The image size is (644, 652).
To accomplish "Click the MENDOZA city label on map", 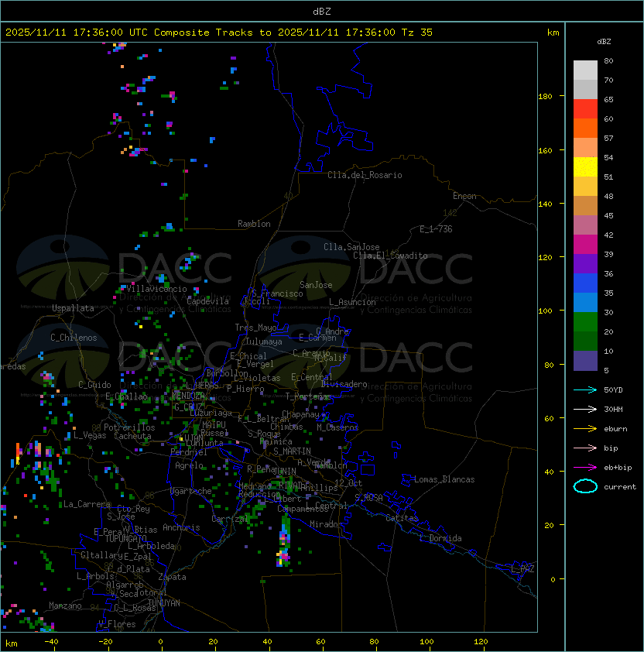I will click(188, 395).
